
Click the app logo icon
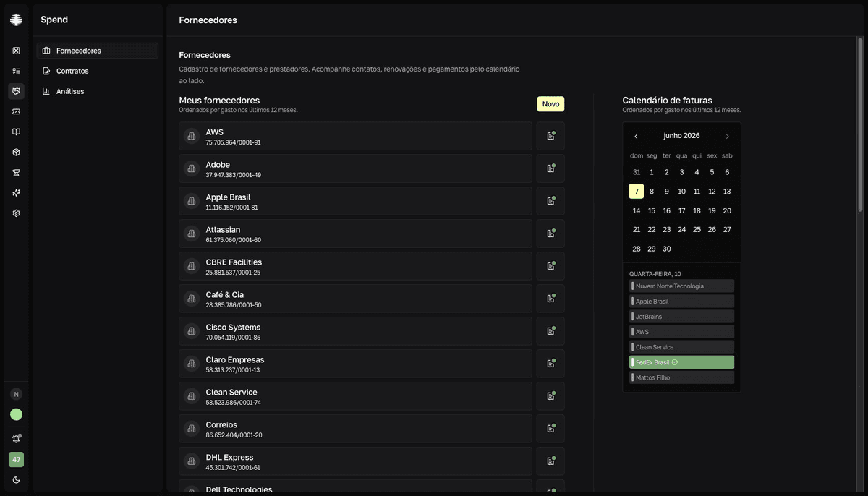tap(16, 20)
